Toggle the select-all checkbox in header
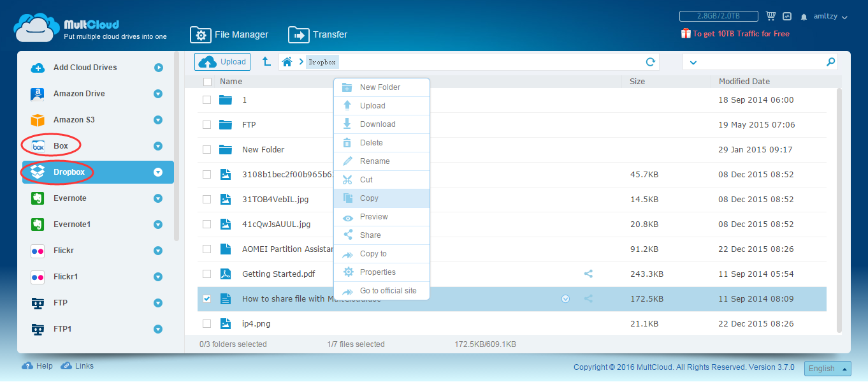The height and width of the screenshot is (382, 868). click(x=207, y=82)
